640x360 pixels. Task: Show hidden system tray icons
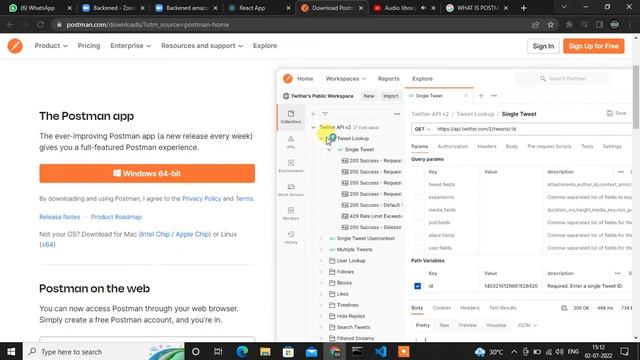(514, 351)
